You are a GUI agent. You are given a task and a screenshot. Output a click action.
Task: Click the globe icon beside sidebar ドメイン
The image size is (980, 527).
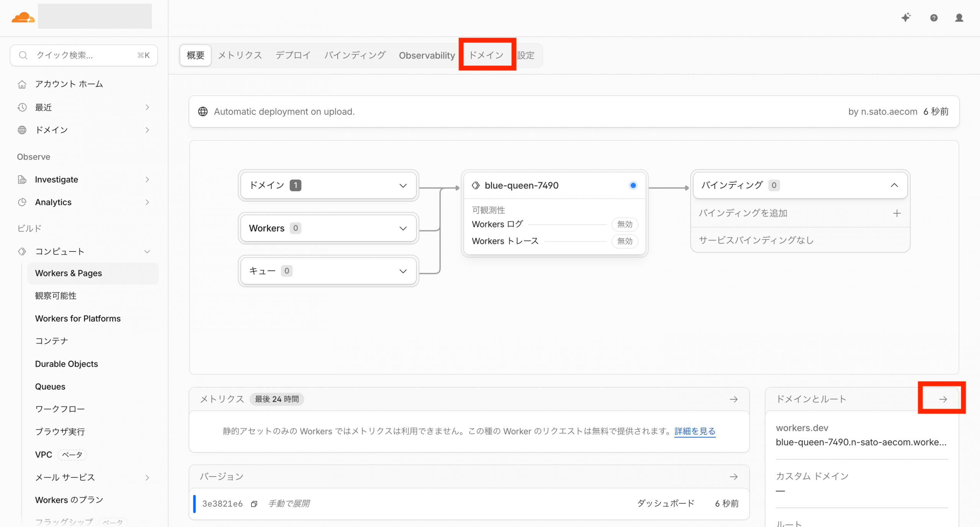[22, 130]
